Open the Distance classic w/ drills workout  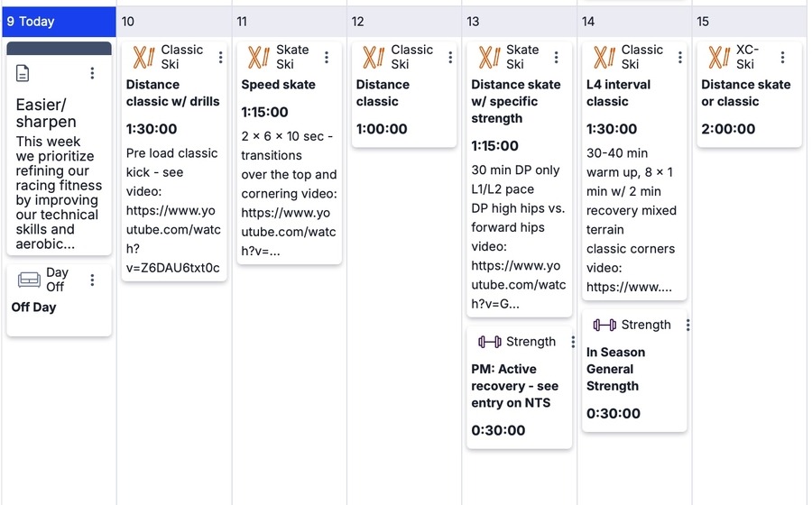[172, 93]
